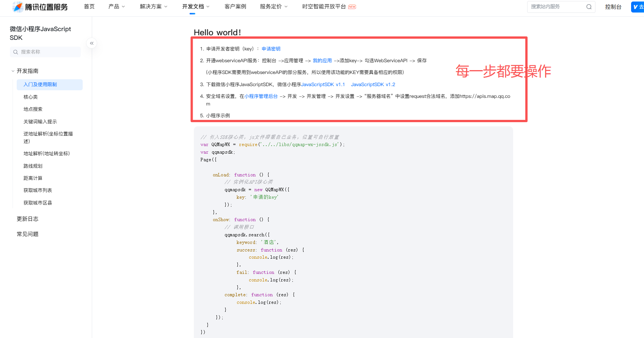Open 路线规划 documentation page
The height and width of the screenshot is (338, 644).
33,166
